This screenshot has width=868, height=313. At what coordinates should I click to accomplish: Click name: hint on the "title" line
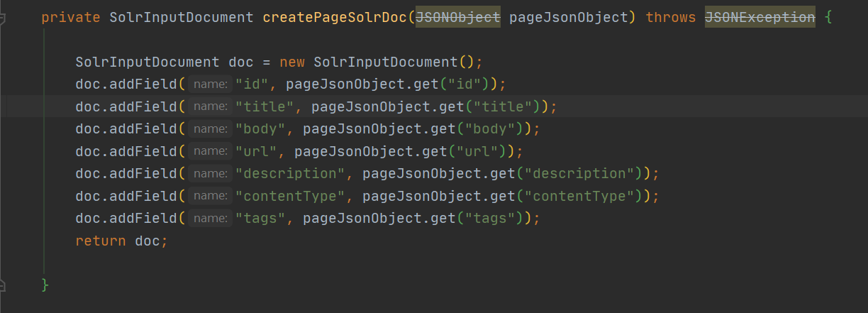(x=211, y=106)
